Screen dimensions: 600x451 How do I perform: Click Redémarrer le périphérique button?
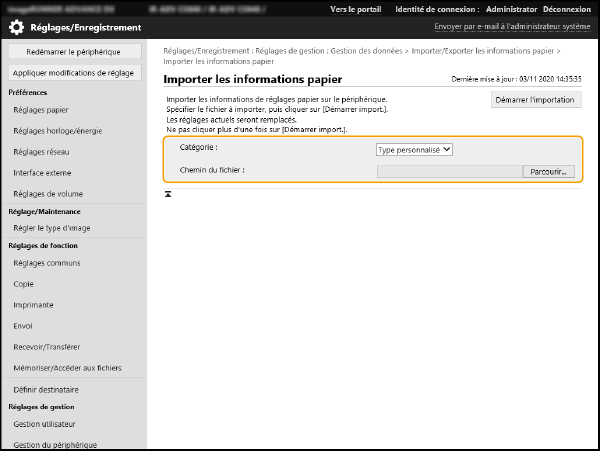(x=73, y=51)
